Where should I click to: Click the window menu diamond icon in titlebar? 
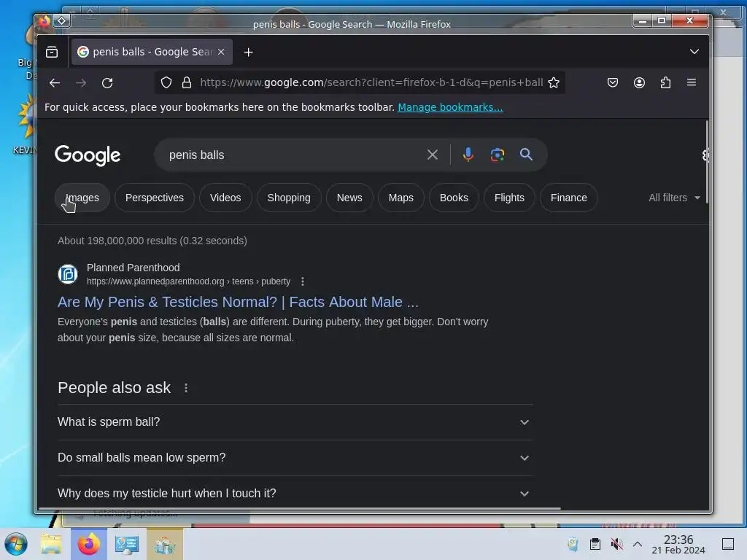pos(62,20)
